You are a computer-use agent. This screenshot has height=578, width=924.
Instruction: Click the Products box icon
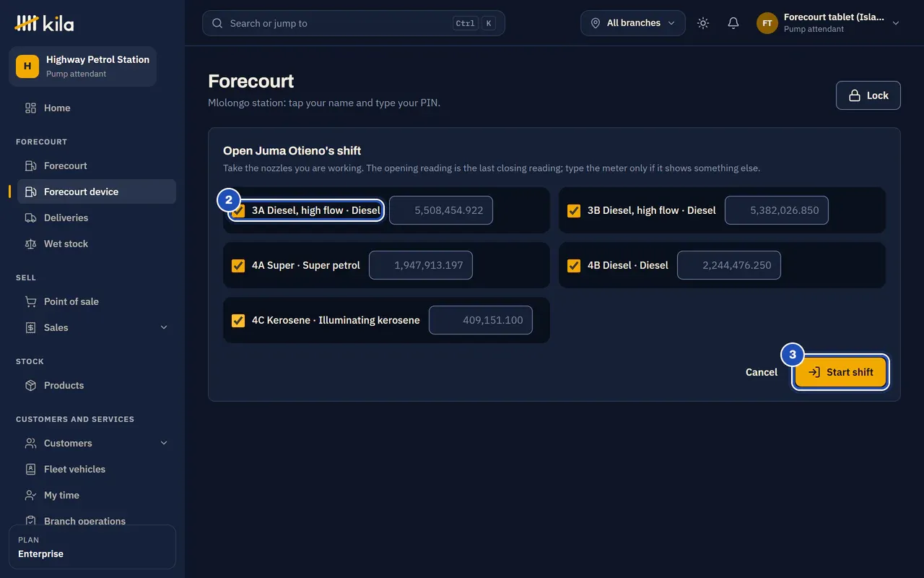[30, 385]
